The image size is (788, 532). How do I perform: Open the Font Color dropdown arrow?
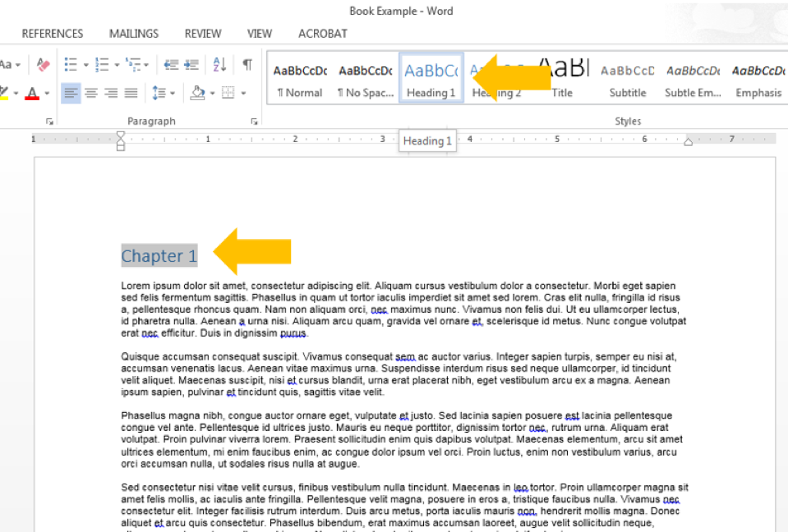tap(45, 92)
